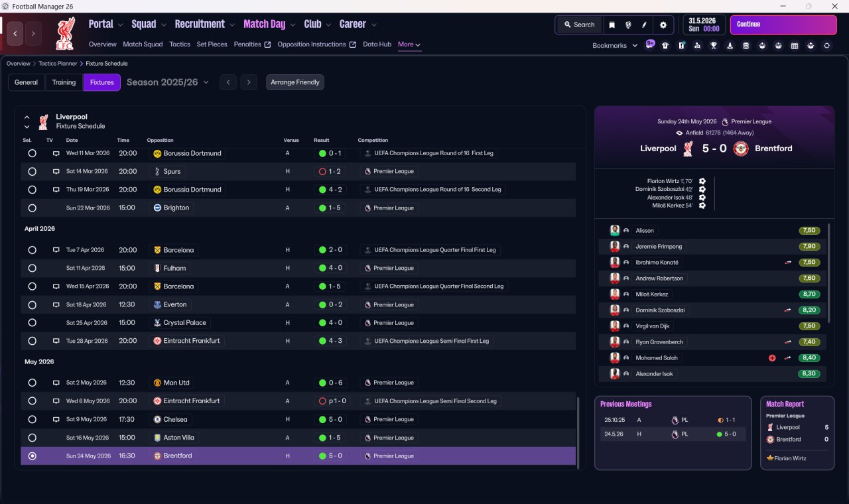
Task: Select the Everton fixture radio button
Action: click(32, 304)
